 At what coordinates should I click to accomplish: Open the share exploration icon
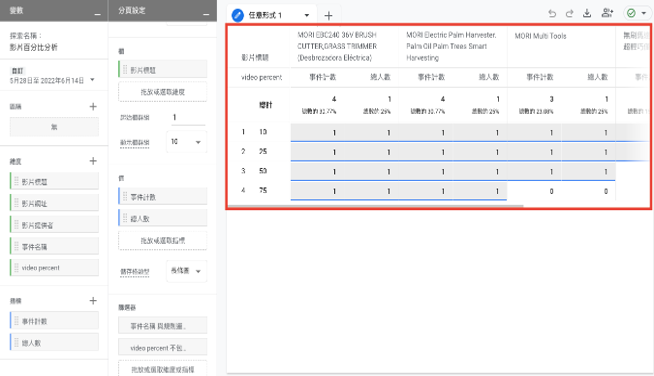click(607, 13)
